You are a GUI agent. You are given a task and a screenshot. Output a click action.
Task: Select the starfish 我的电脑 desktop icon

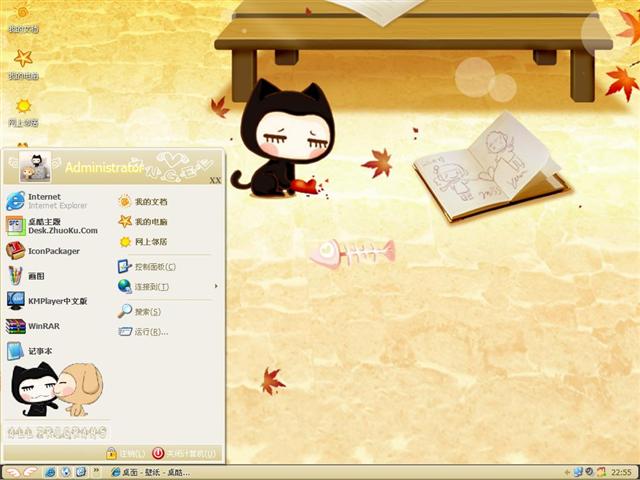point(23,64)
